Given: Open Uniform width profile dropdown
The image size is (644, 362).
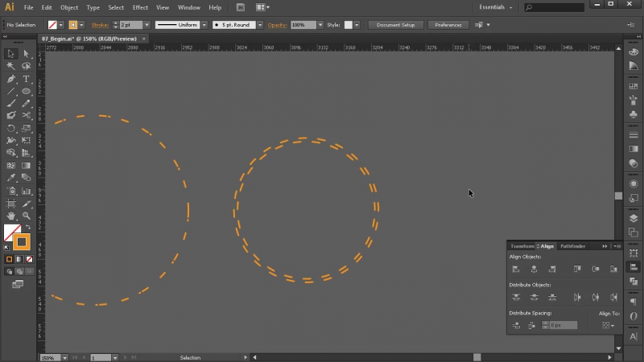Looking at the screenshot, I should tap(204, 25).
